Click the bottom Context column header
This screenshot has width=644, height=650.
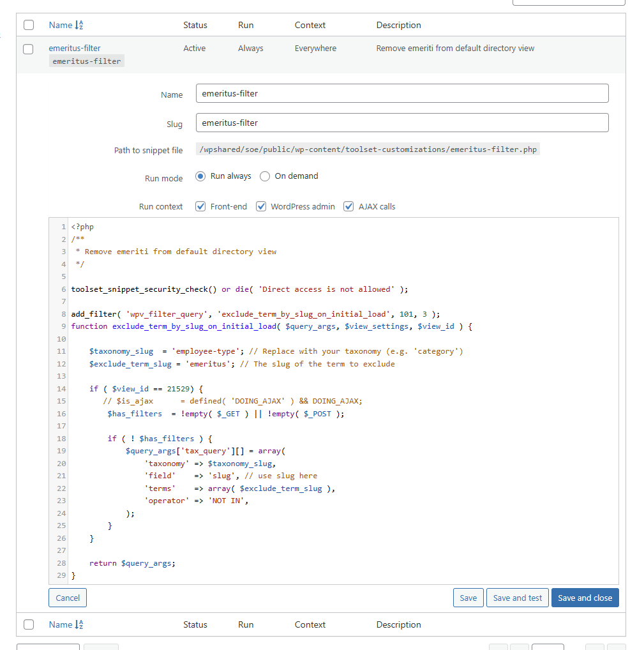click(310, 624)
